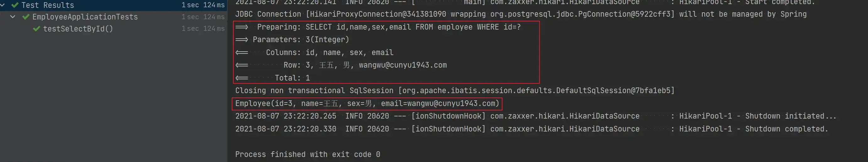Click the Total: 1 log line
Image resolution: width=868 pixels, height=162 pixels.
click(272, 78)
